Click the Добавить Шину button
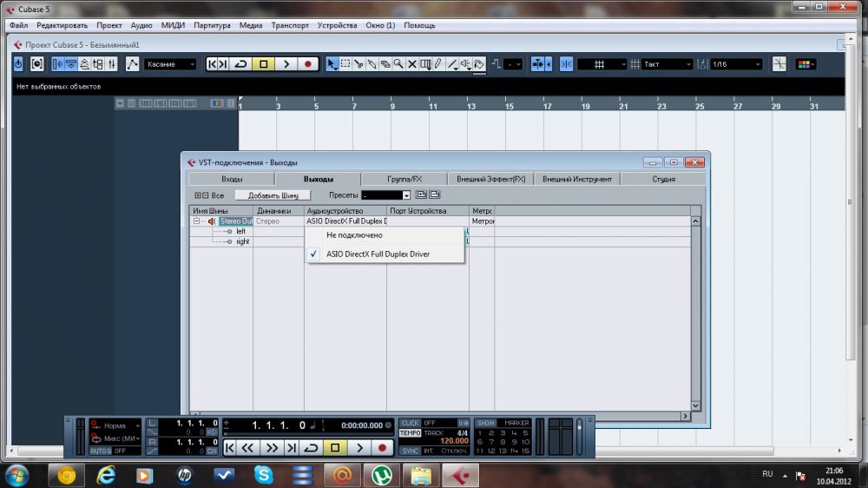The image size is (868, 488). pos(273,195)
